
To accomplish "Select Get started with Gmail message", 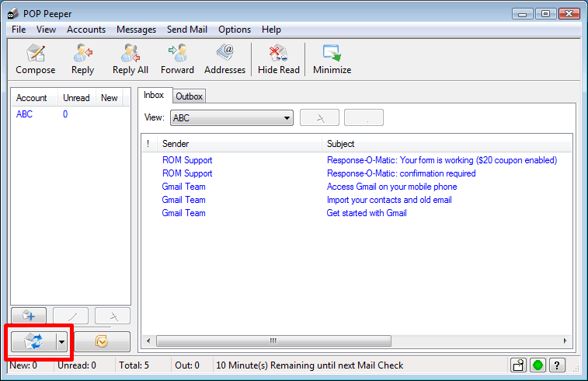I will click(x=357, y=213).
